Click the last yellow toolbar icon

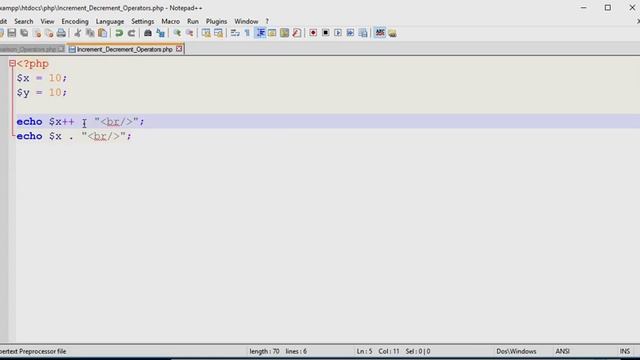[x=392, y=33]
